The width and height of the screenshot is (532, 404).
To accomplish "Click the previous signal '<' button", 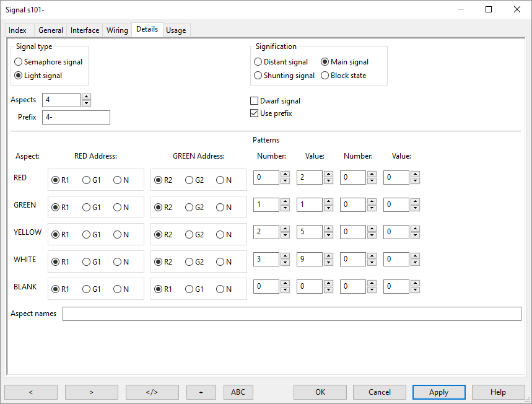I will click(x=31, y=392).
